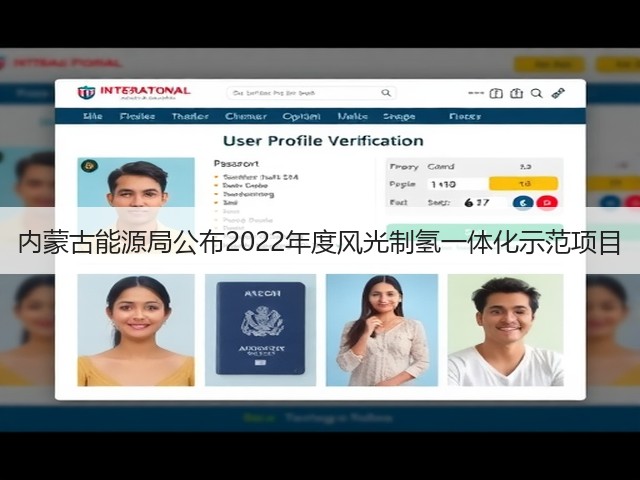The width and height of the screenshot is (640, 480).
Task: Click the blue round icon button
Action: [523, 202]
